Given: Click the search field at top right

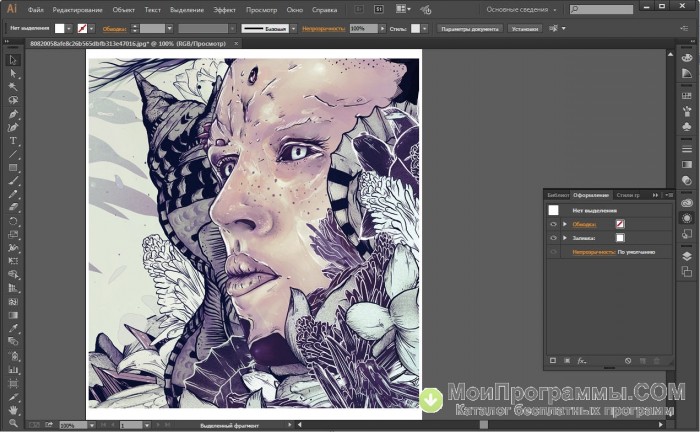Looking at the screenshot, I should tap(601, 9).
